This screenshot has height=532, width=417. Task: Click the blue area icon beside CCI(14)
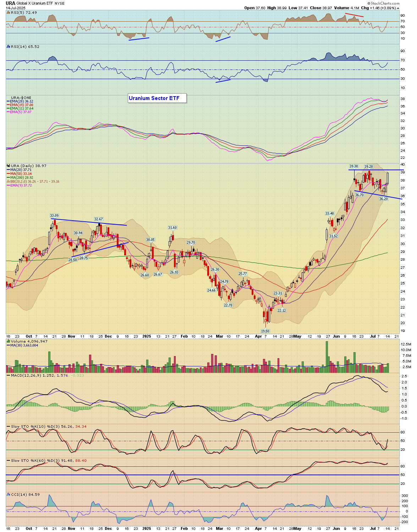pos(9,494)
